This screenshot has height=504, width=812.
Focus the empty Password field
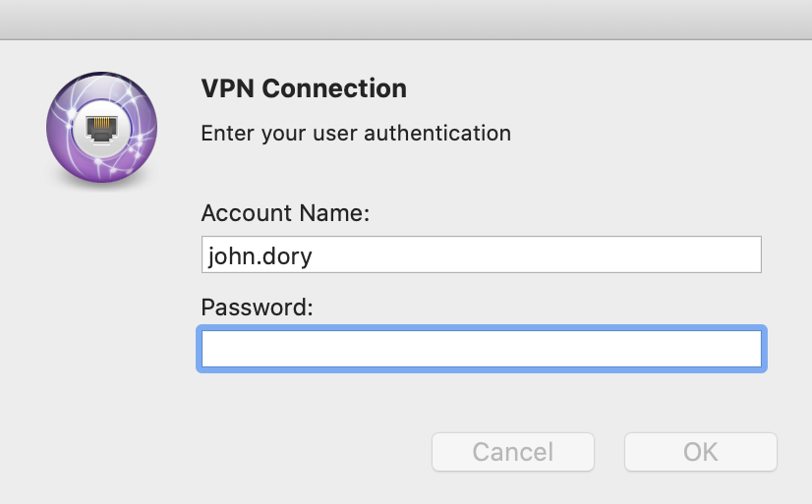tap(482, 349)
